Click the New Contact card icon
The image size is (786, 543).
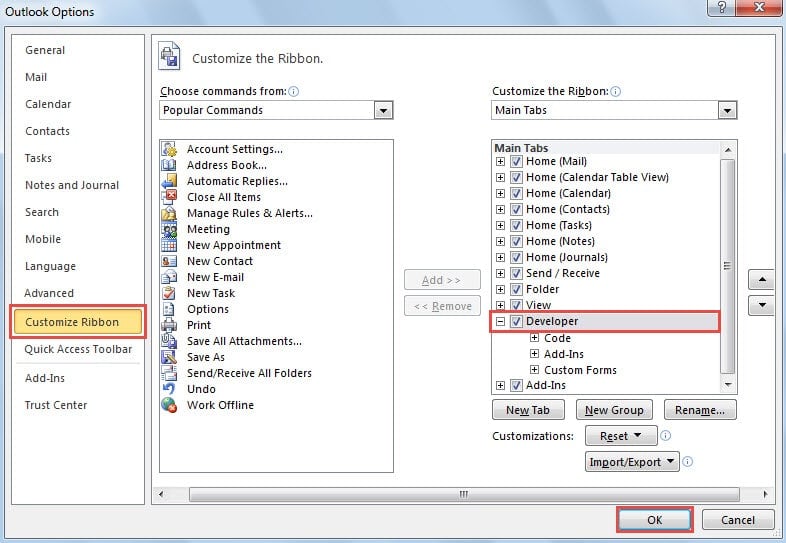[169, 261]
